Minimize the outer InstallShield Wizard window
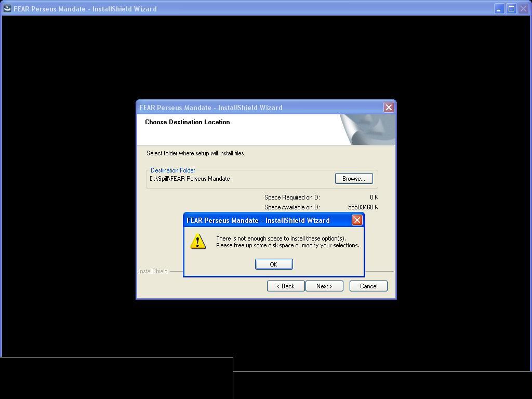 tap(499, 8)
